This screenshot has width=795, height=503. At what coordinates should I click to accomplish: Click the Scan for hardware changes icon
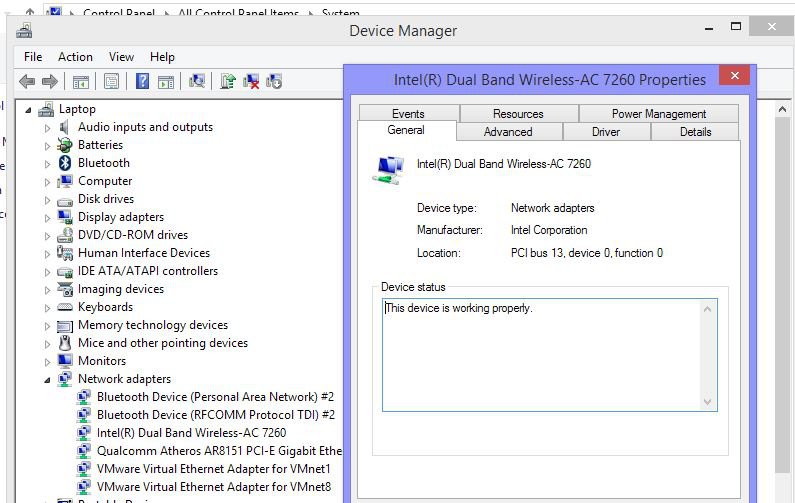[197, 81]
